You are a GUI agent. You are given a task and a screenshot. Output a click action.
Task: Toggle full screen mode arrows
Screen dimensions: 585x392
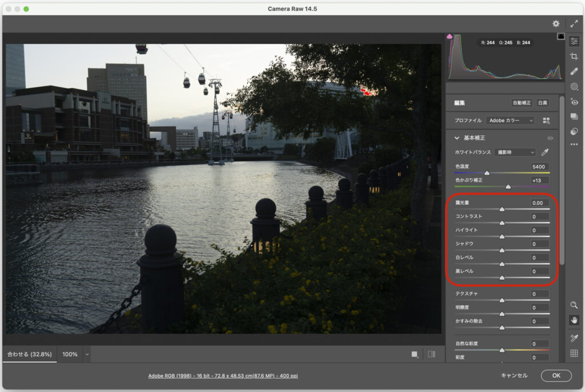coord(574,24)
